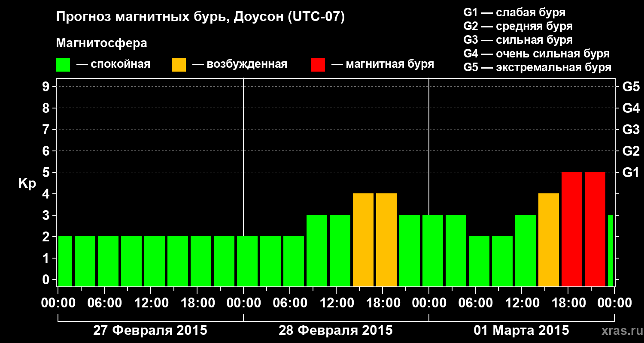Click the first red Kp 5 bar
644x343 pixels.
572,229
